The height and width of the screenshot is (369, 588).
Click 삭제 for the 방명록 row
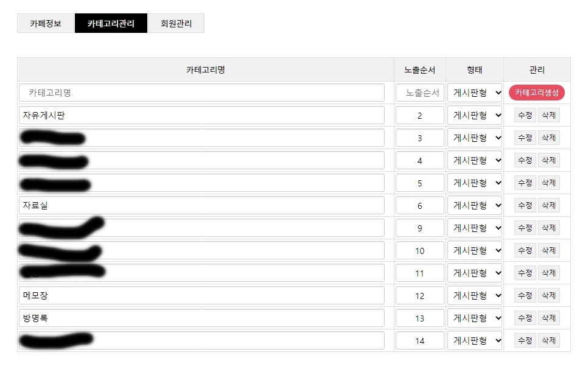coord(548,318)
